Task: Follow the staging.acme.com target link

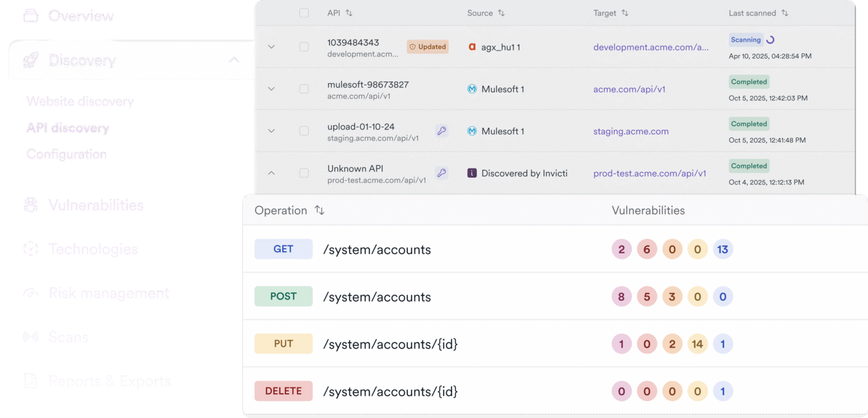Action: point(631,131)
